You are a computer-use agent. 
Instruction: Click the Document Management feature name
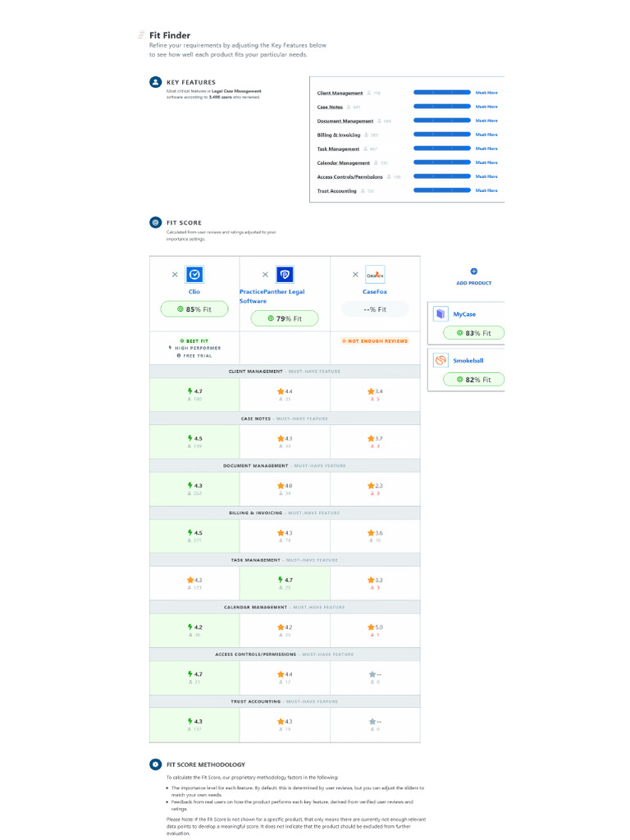pos(345,121)
